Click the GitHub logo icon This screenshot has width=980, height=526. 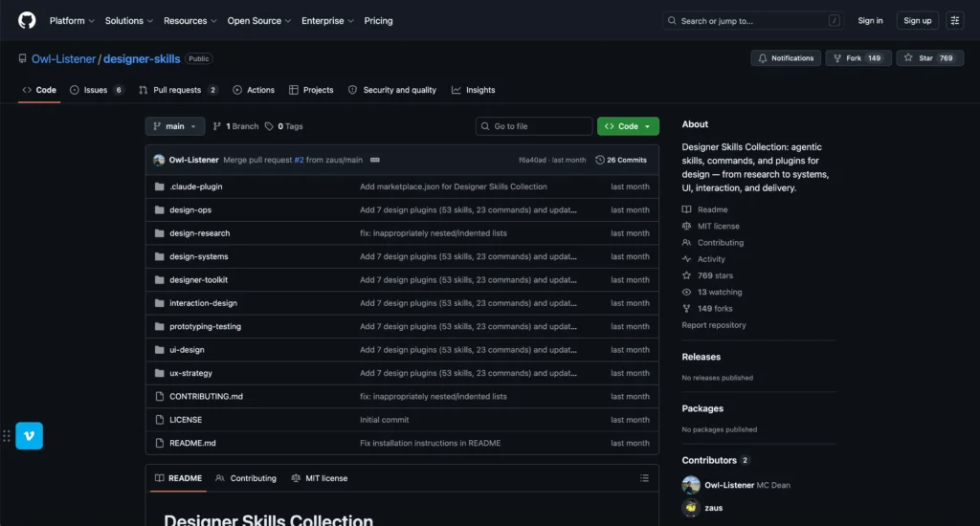click(27, 20)
